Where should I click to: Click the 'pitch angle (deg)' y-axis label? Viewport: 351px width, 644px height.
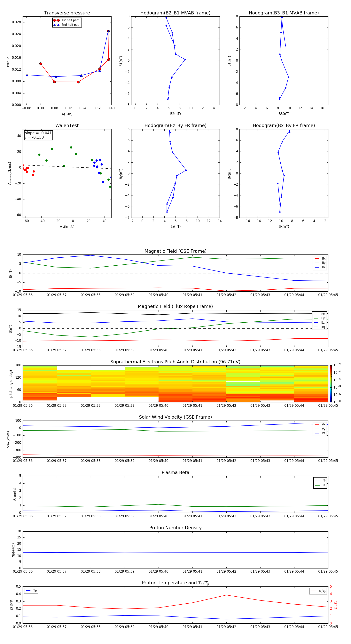11,384
